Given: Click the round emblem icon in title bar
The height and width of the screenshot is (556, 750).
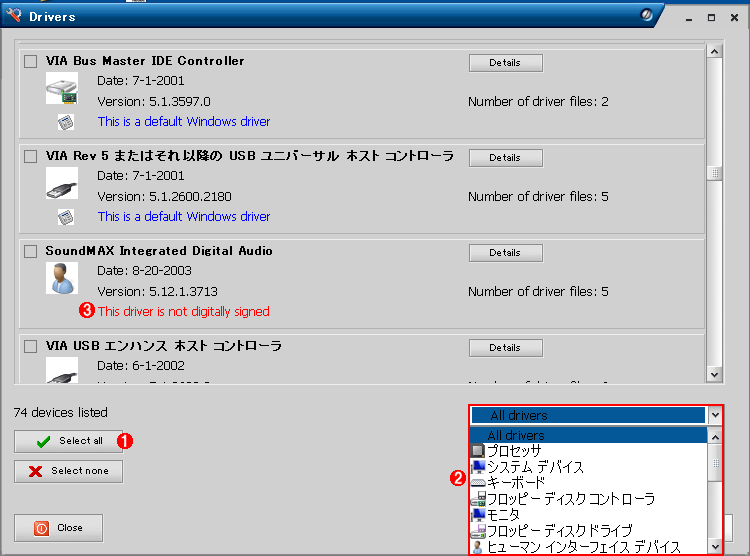Looking at the screenshot, I should click(x=647, y=15).
